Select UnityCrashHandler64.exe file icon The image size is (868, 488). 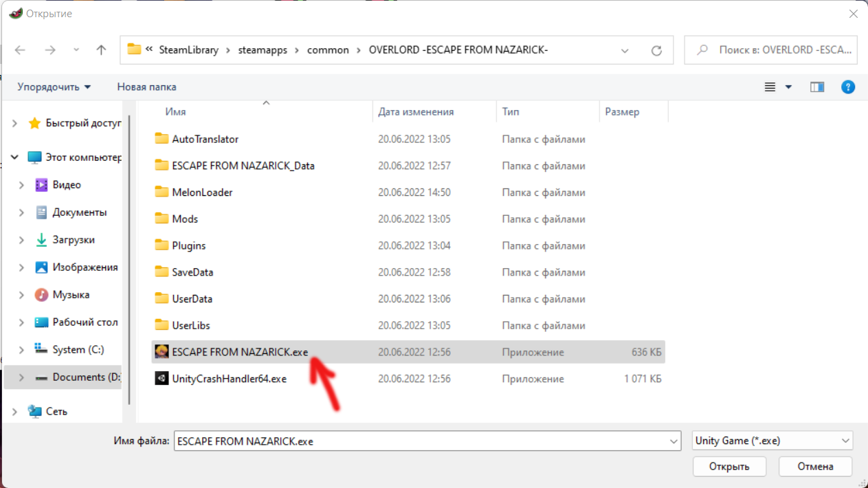click(x=162, y=379)
